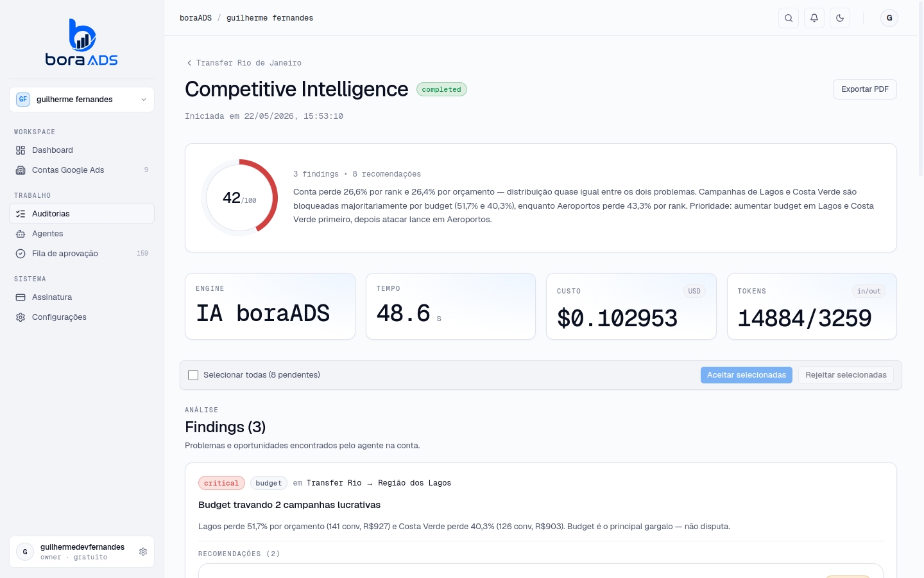924x578 pixels.
Task: Expand the guilherme fernandes workspace dropdown
Action: point(81,100)
